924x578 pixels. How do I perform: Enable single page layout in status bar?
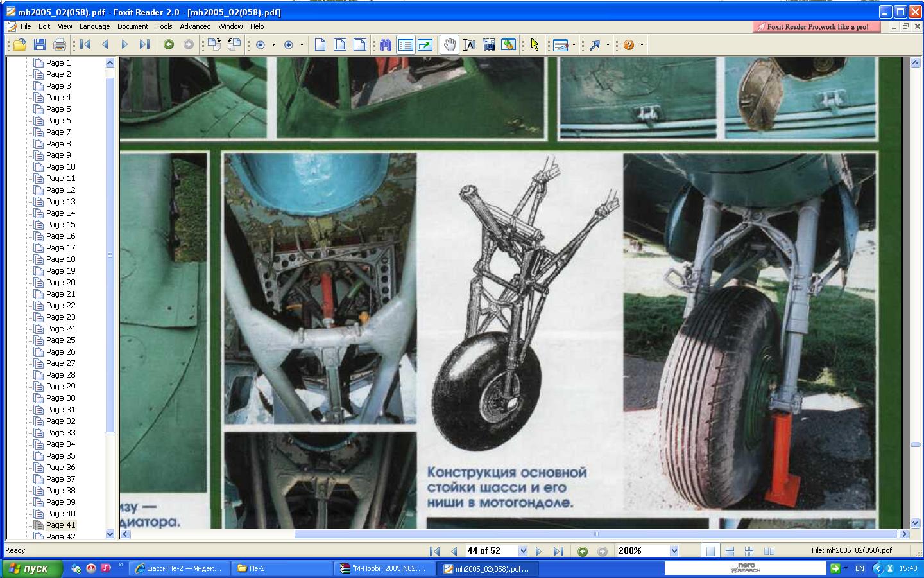pyautogui.click(x=710, y=551)
